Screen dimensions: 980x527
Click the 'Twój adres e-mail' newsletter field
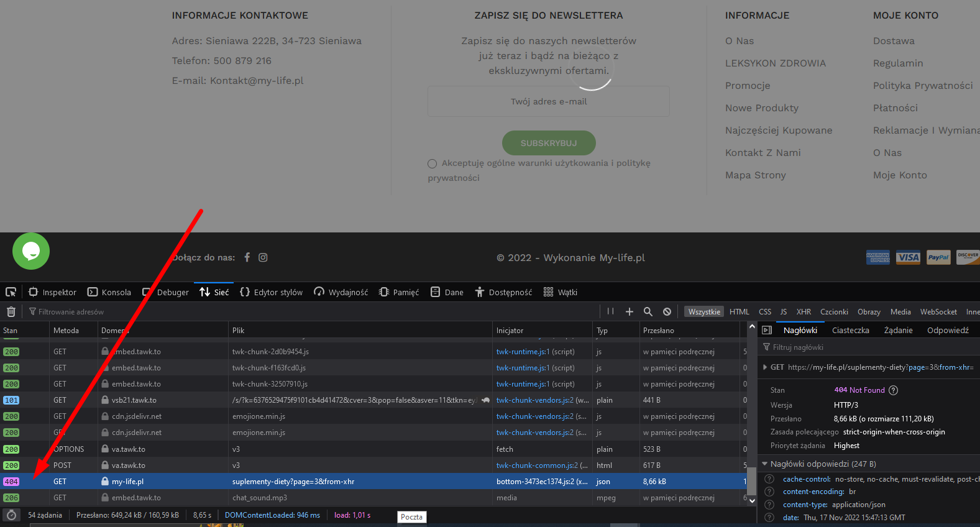[x=549, y=101]
